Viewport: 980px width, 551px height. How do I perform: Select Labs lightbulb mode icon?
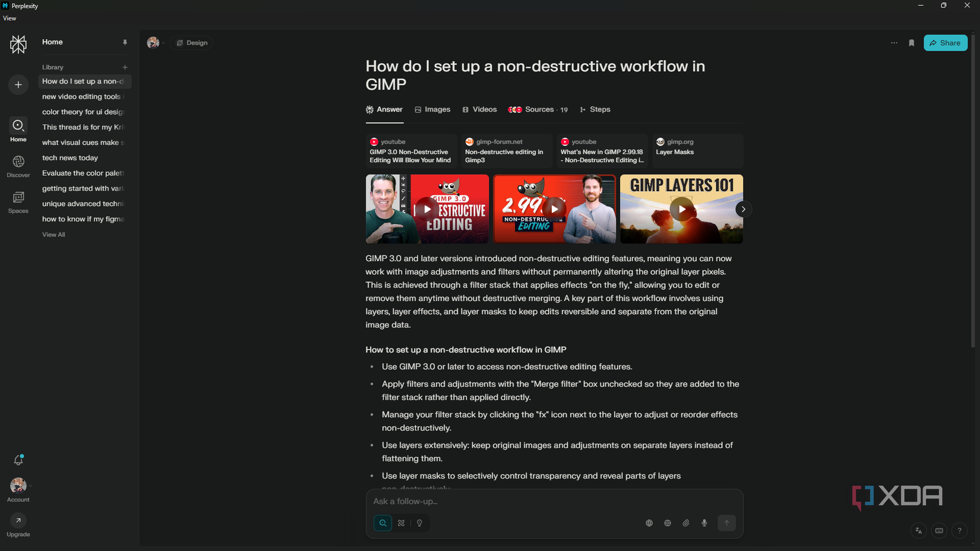point(419,523)
